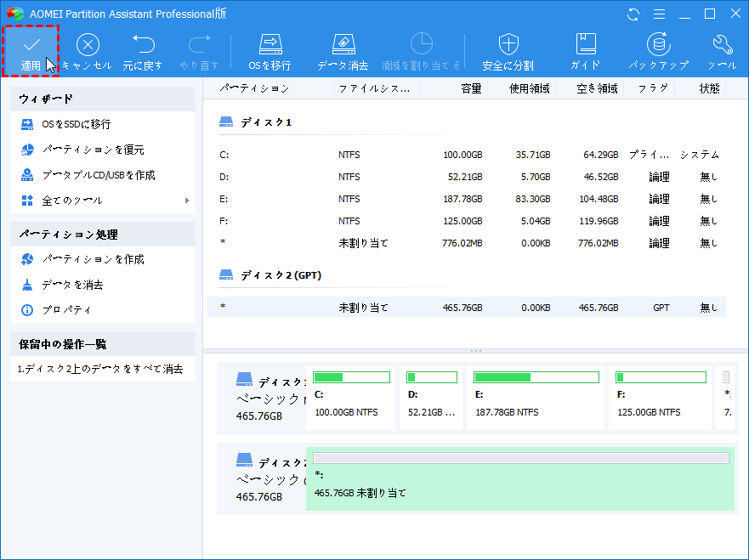Open the hamburger menu in title bar
The image size is (749, 560).
(x=659, y=14)
